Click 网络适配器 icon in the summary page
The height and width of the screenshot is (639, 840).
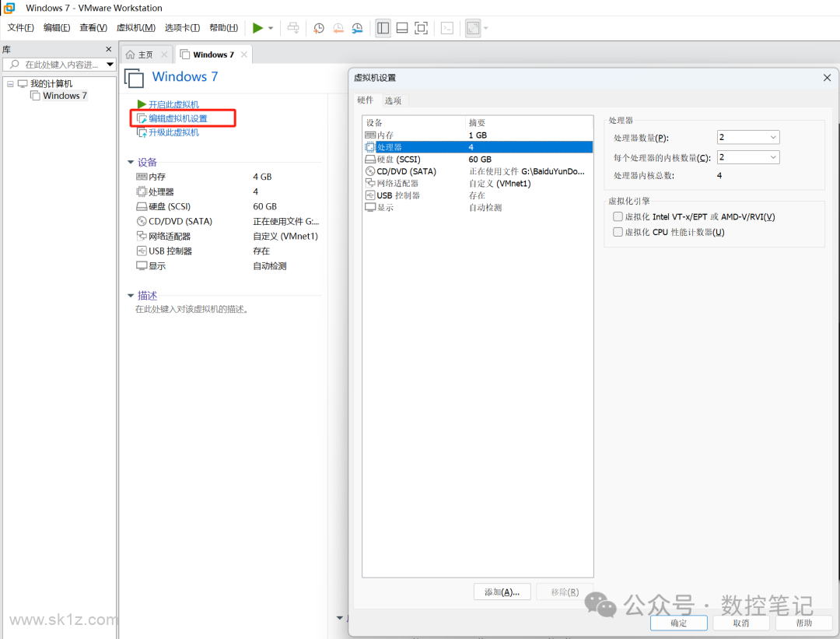pyautogui.click(x=142, y=236)
